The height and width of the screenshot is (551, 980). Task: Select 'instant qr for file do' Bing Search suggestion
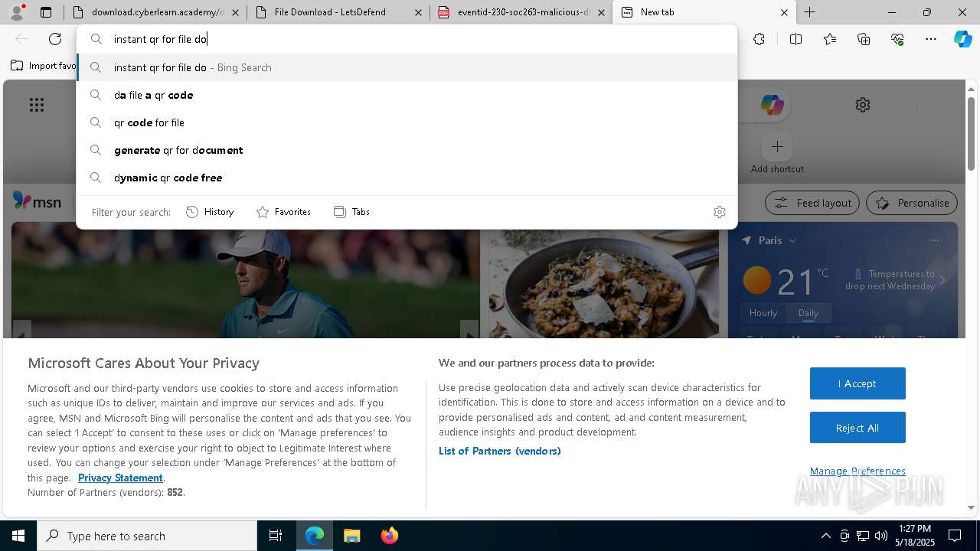tap(407, 67)
